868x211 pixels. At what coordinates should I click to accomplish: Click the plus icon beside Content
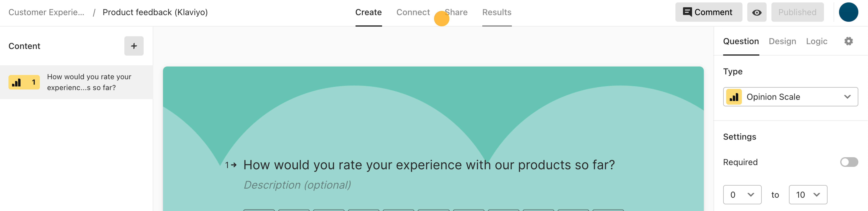click(134, 46)
